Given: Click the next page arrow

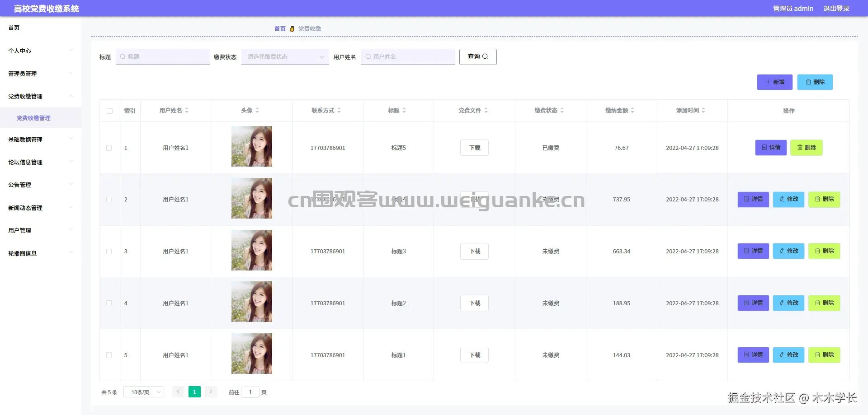Looking at the screenshot, I should pos(211,392).
